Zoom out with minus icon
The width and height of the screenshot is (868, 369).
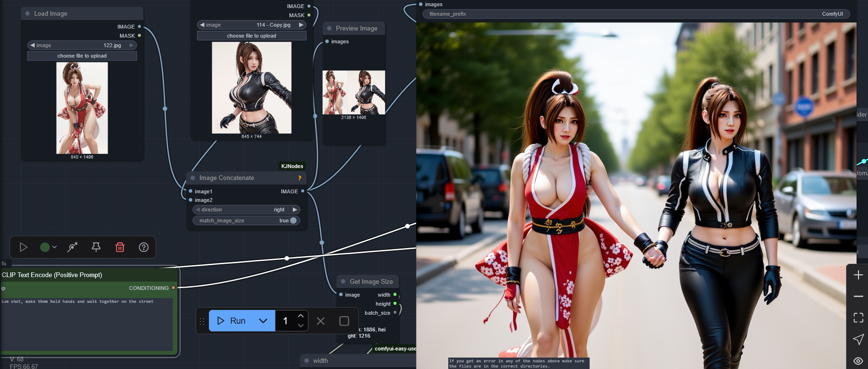pos(858,296)
